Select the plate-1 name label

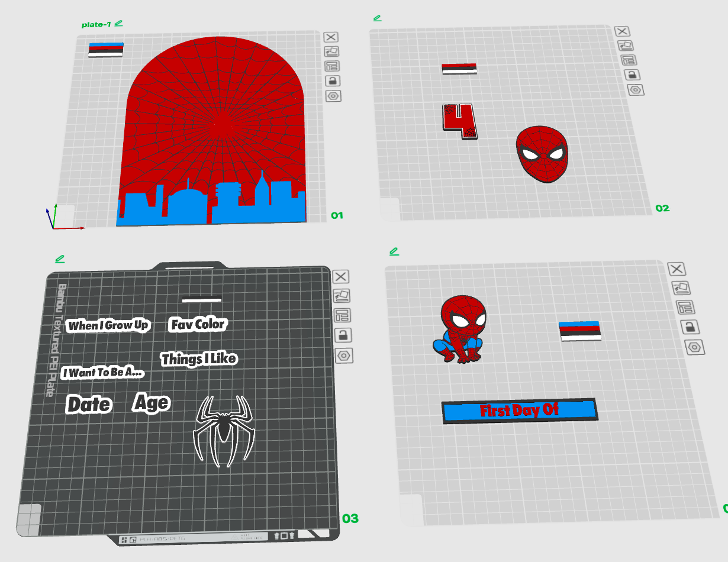97,25
